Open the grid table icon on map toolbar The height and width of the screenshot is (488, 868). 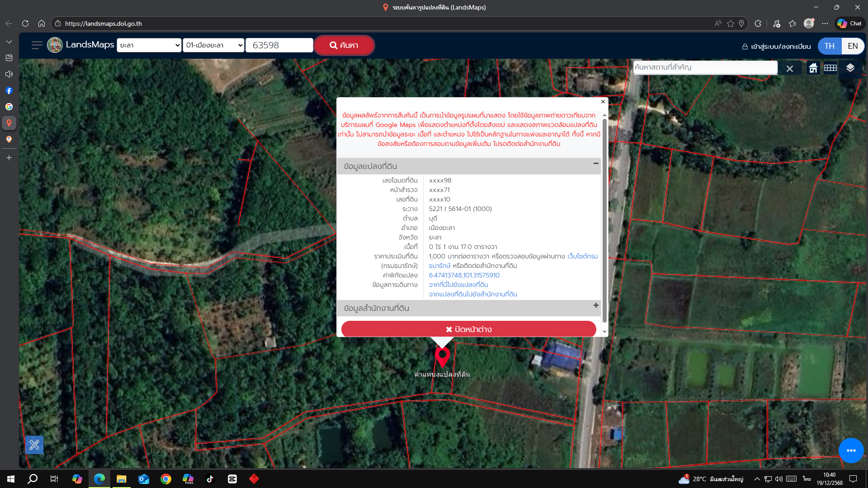pyautogui.click(x=830, y=68)
